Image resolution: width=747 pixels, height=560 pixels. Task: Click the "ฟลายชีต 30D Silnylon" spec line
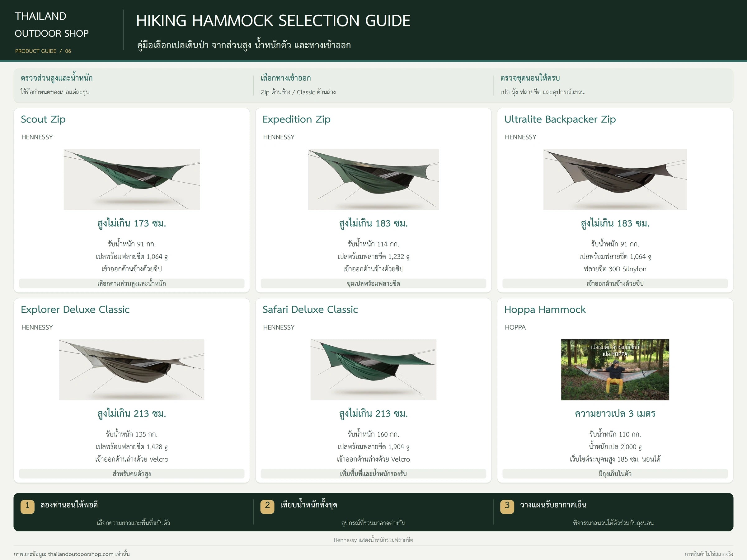click(615, 269)
